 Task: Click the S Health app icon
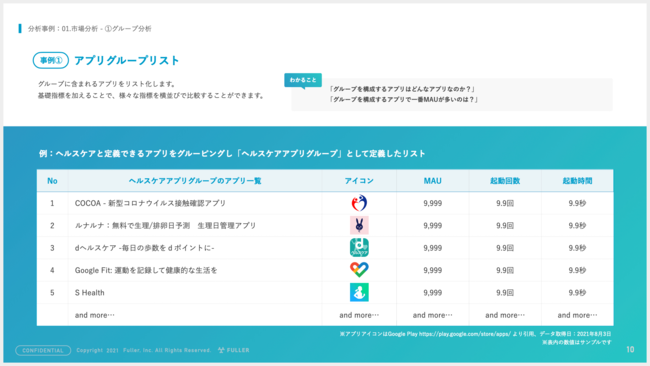pos(359,292)
